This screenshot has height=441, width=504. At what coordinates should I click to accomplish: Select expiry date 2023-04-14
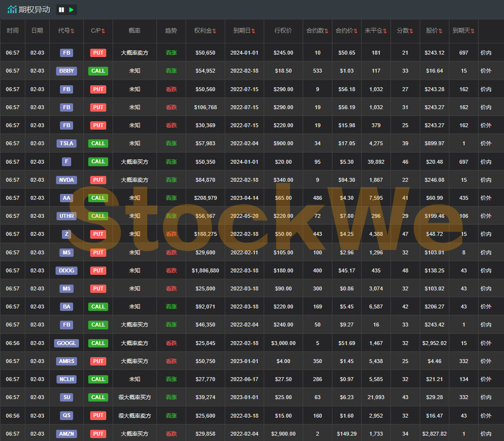click(244, 198)
